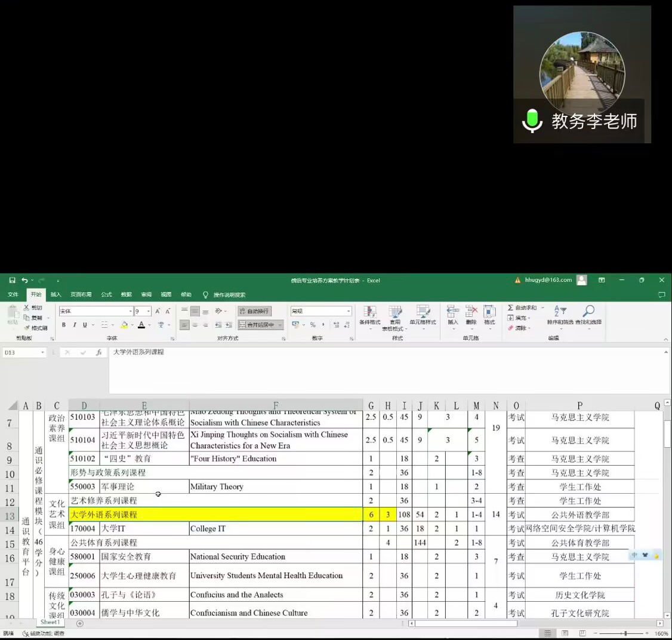Viewport: 672px width, 640px height.
Task: Expand the Name Box dropdown for D13
Action: (42, 353)
